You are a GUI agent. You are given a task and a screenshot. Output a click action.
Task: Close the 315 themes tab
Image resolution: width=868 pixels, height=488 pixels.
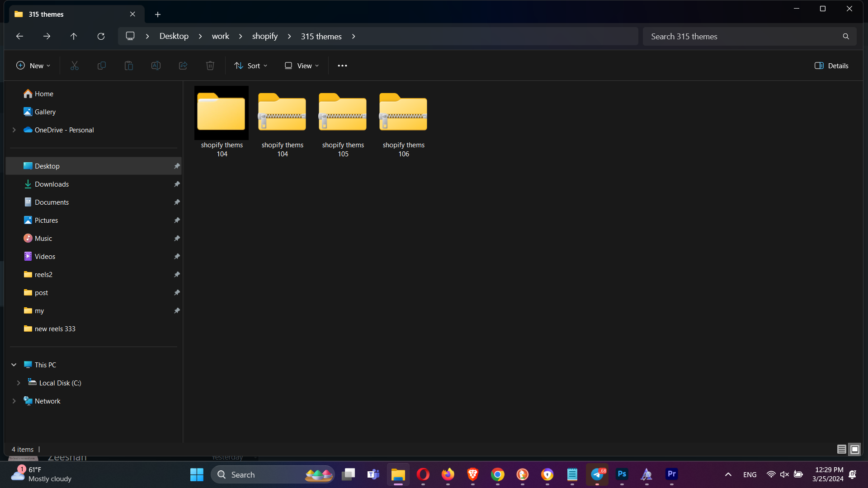[x=132, y=14]
